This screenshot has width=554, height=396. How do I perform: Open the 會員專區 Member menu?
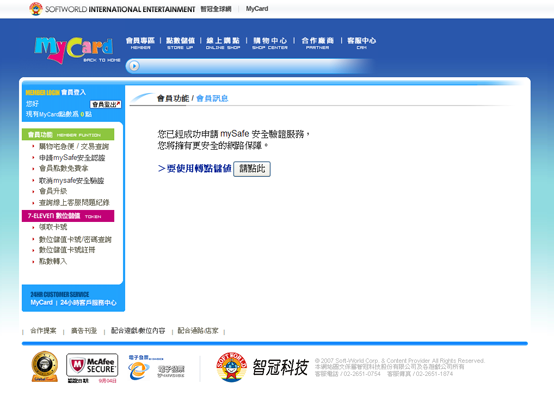[140, 43]
